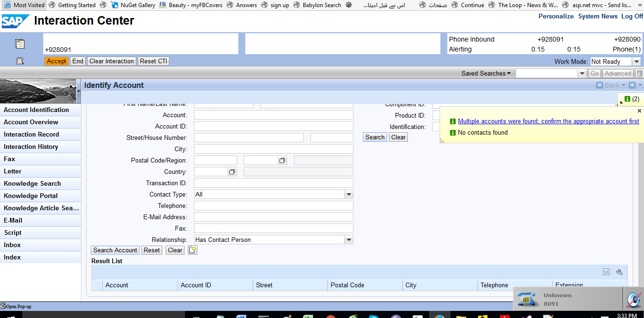The width and height of the screenshot is (644, 318).
Task: Click the scratch pad notes icon
Action: click(x=20, y=44)
